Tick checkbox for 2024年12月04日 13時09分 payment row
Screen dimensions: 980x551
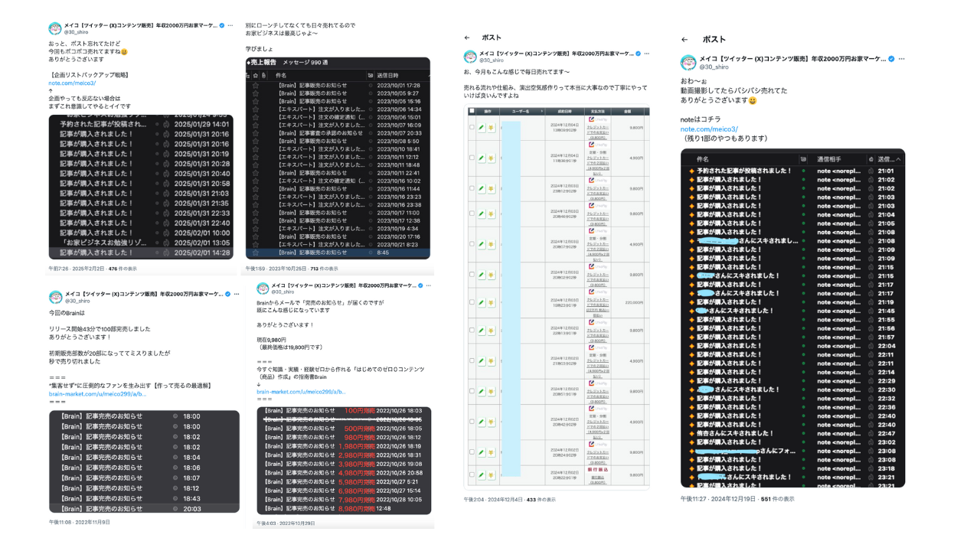472,126
